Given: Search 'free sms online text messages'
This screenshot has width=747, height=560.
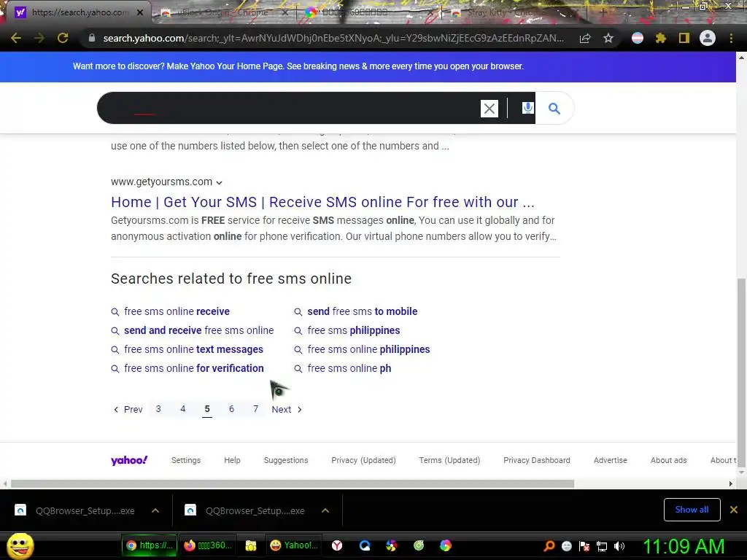Looking at the screenshot, I should pos(193,349).
